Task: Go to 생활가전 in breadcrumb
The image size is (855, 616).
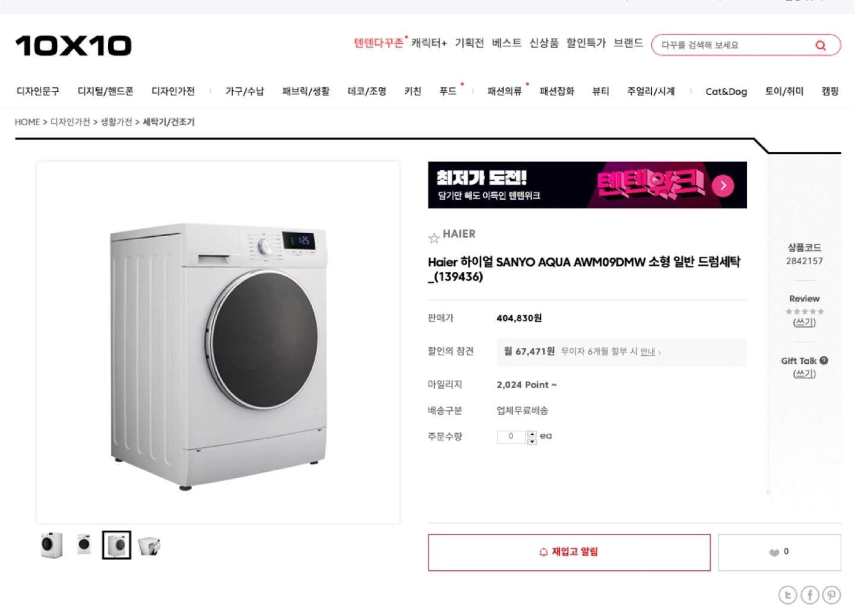Action: coord(116,122)
